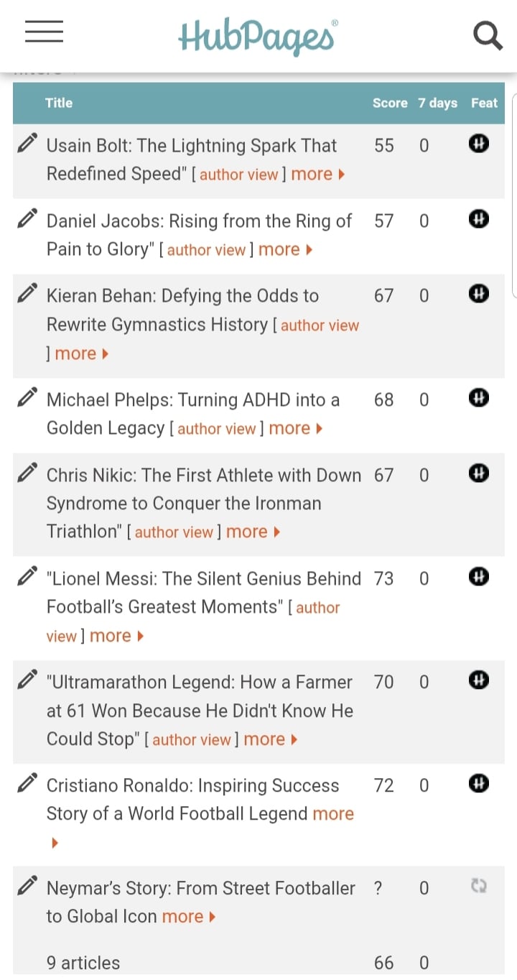This screenshot has width=517, height=980.
Task: Edit the Chris Nikic article using pencil icon
Action: (x=27, y=473)
